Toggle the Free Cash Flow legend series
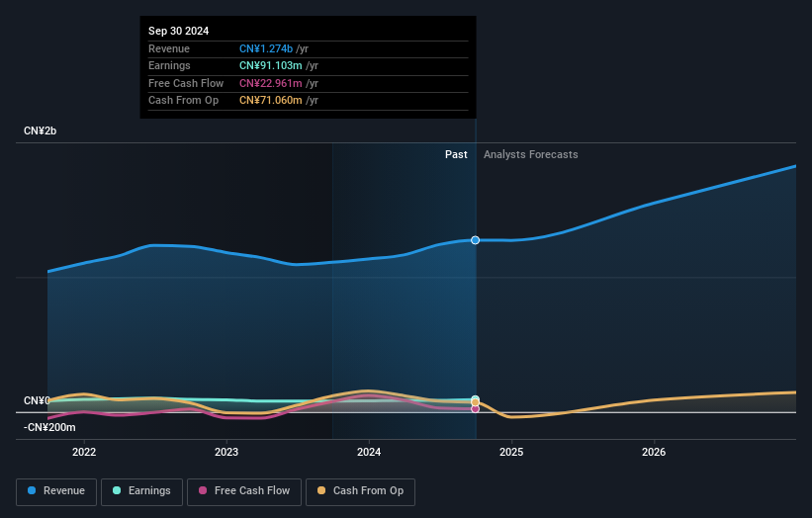This screenshot has width=812, height=518. click(244, 491)
